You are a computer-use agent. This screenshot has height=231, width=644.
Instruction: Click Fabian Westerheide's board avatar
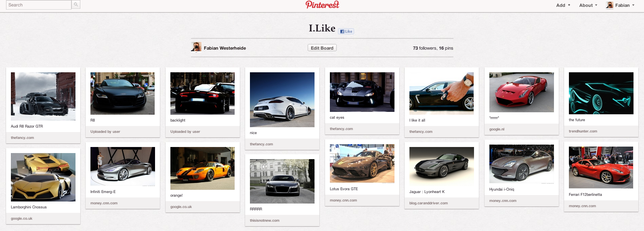click(x=196, y=47)
